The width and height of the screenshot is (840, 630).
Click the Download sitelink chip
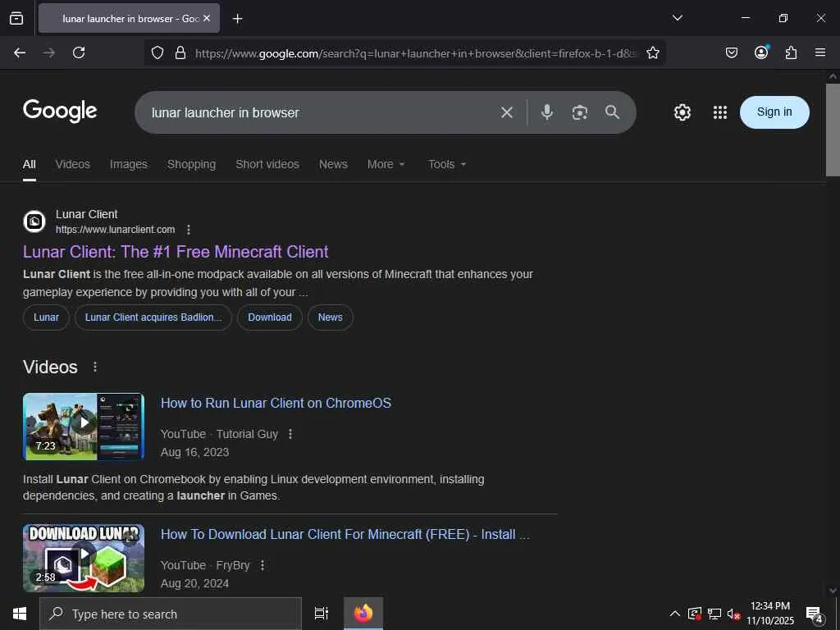pyautogui.click(x=270, y=317)
